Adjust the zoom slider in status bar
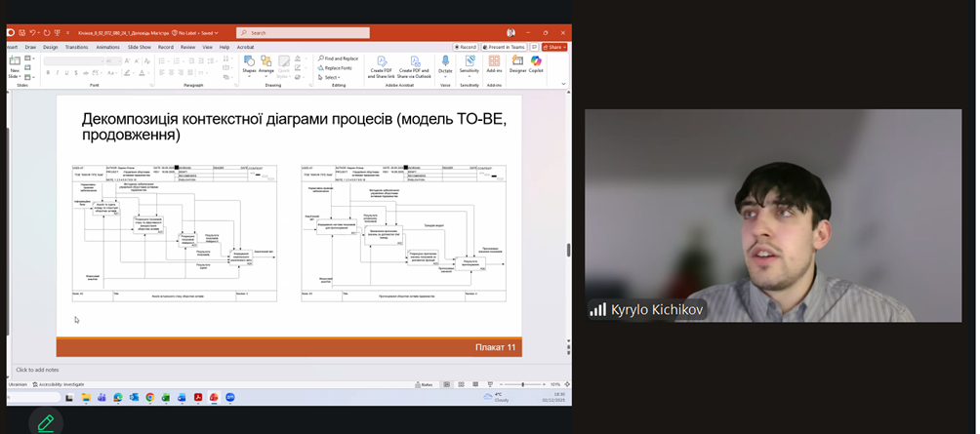 [523, 384]
